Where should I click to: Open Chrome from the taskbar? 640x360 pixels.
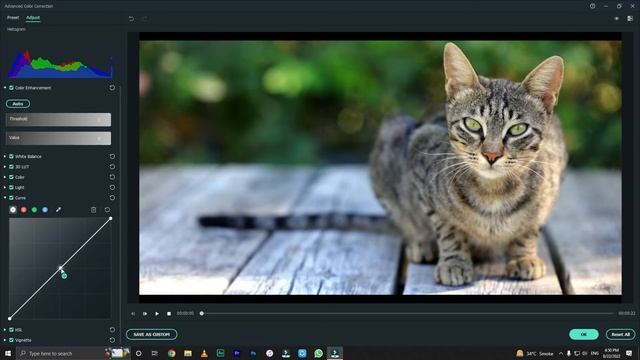click(x=171, y=353)
